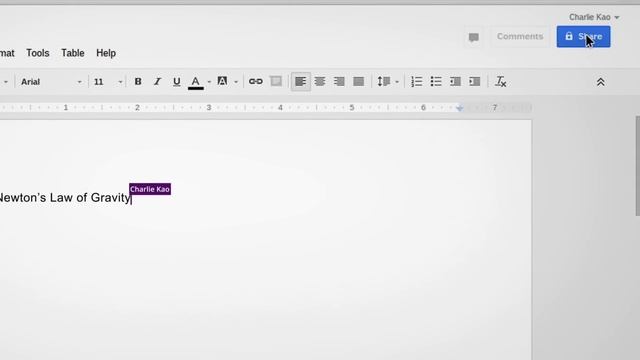Viewport: 640px width, 360px height.
Task: Justify the text alignment
Action: coord(358,82)
